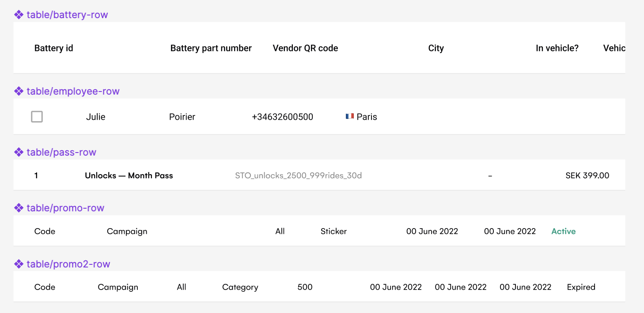Screen dimensions: 644x313
Task: Click the Unlocks — Month Pass name
Action: tap(129, 176)
